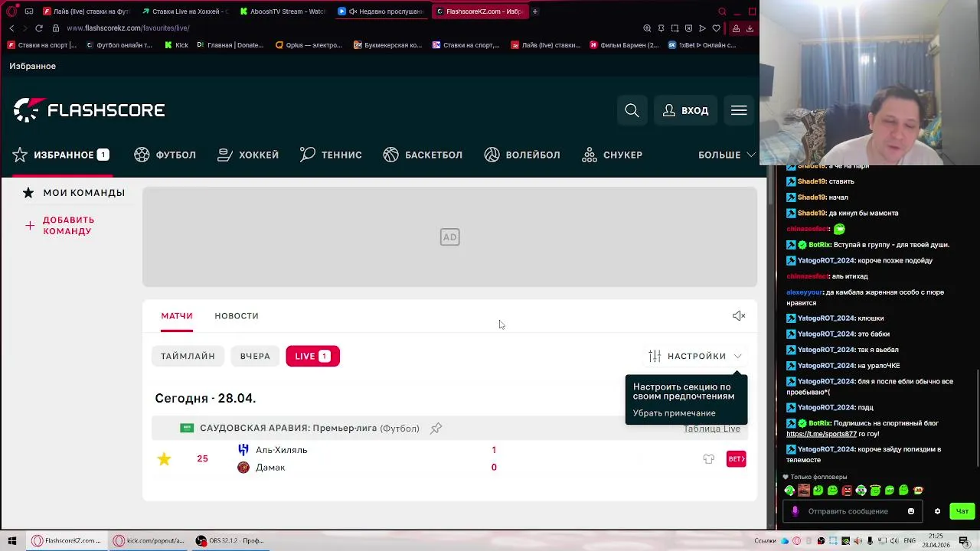Switch to the МАТЧИ tab
The width and height of the screenshot is (980, 551).
point(177,315)
